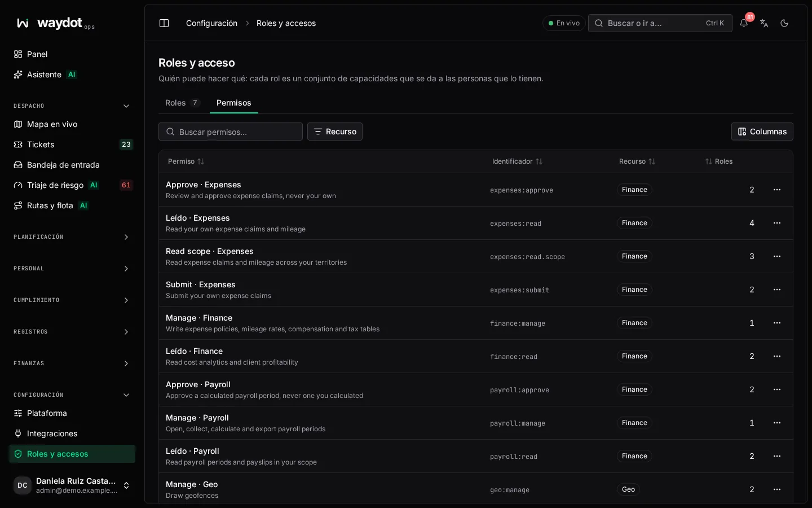Switch to dark mode moon icon
Image resolution: width=812 pixels, height=508 pixels.
(784, 23)
